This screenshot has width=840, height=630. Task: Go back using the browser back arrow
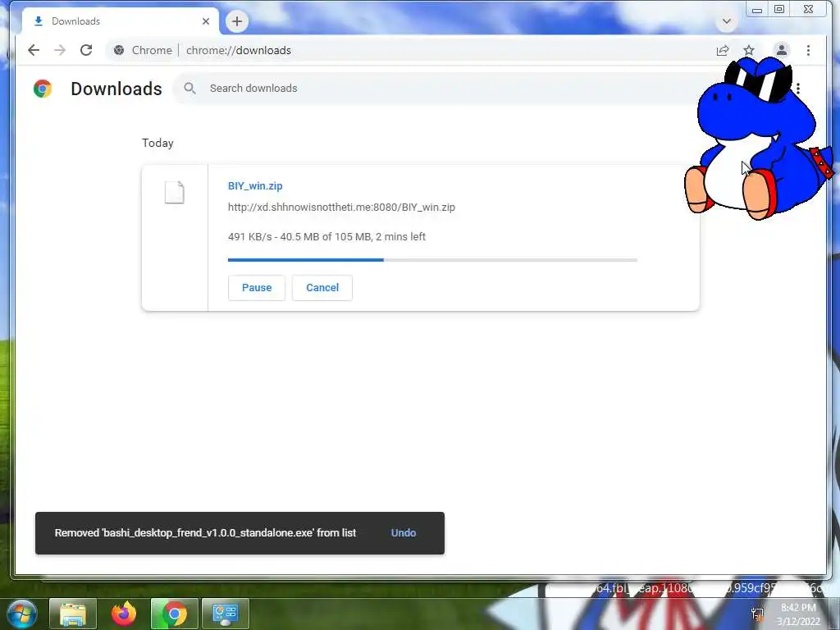tap(34, 50)
